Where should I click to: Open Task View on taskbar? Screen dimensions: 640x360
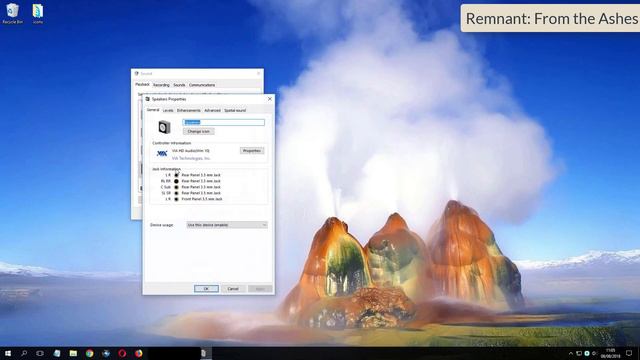pyautogui.click(x=40, y=353)
